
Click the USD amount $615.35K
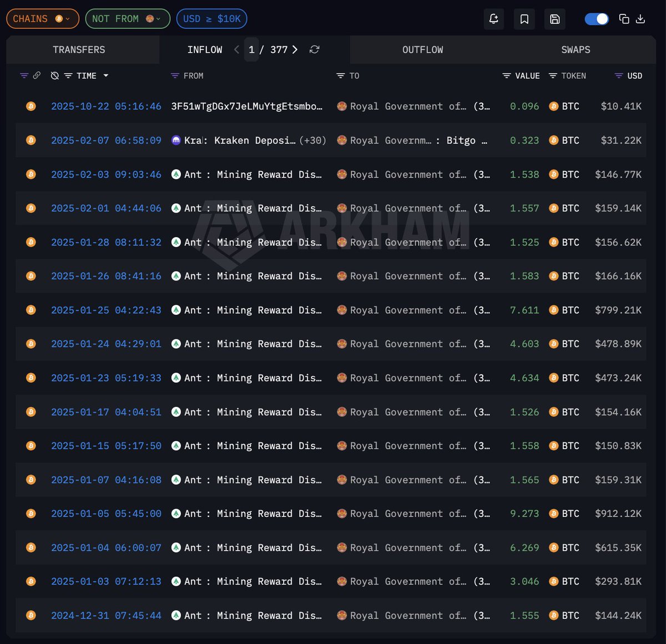coord(618,547)
